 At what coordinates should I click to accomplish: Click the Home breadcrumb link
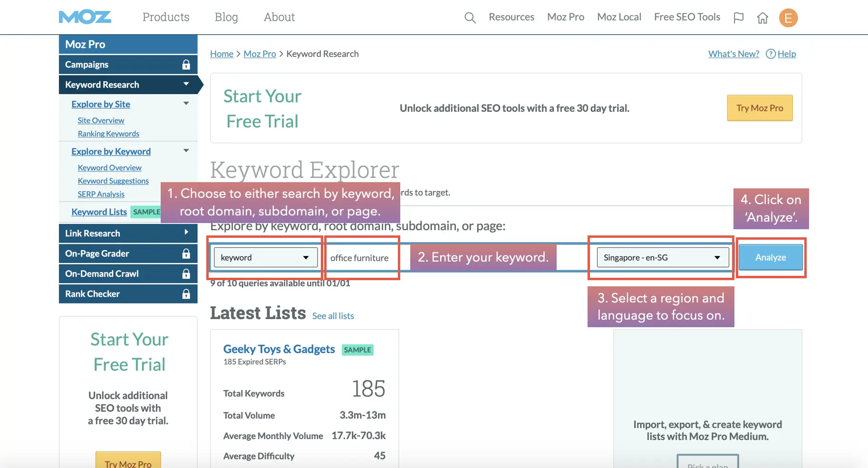coord(222,54)
